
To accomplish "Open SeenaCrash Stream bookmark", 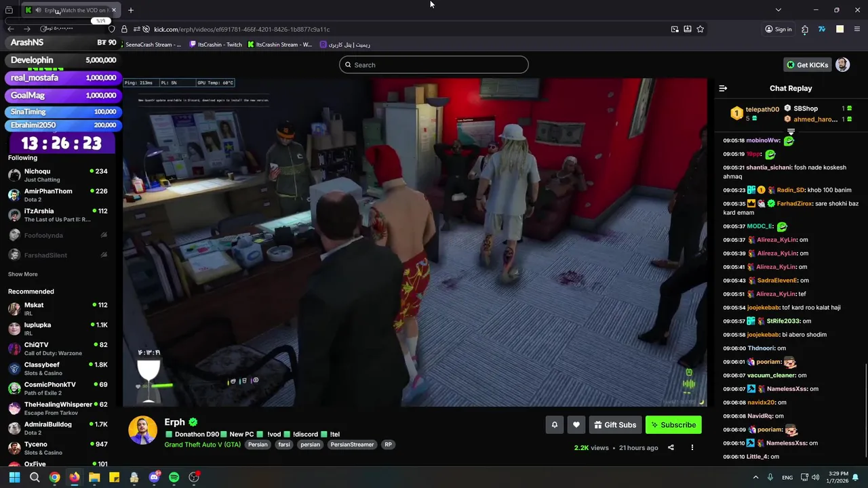I will pyautogui.click(x=153, y=45).
